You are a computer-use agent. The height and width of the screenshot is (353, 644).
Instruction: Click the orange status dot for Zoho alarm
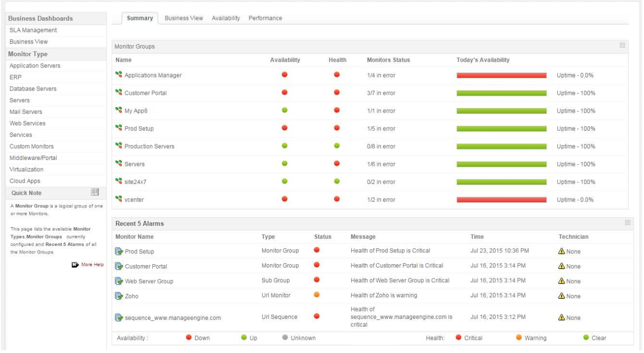(x=317, y=294)
